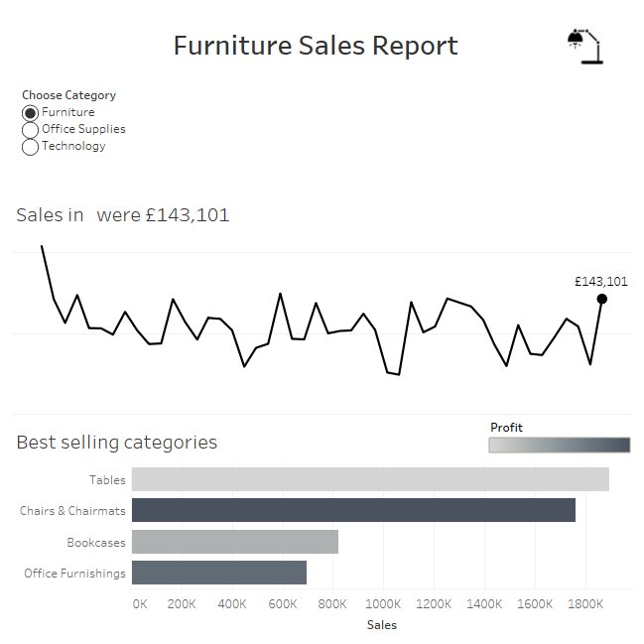Click the Tables row label
The height and width of the screenshot is (644, 644).
click(x=107, y=479)
